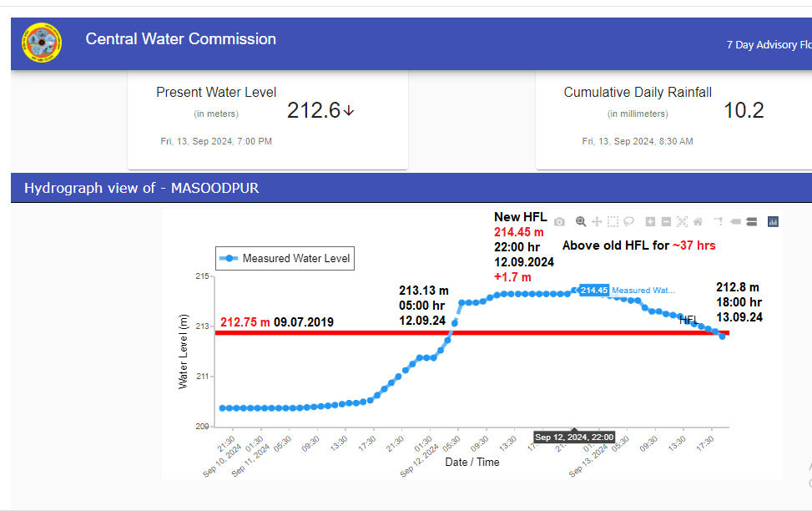Reset axes with the home icon

(x=698, y=222)
